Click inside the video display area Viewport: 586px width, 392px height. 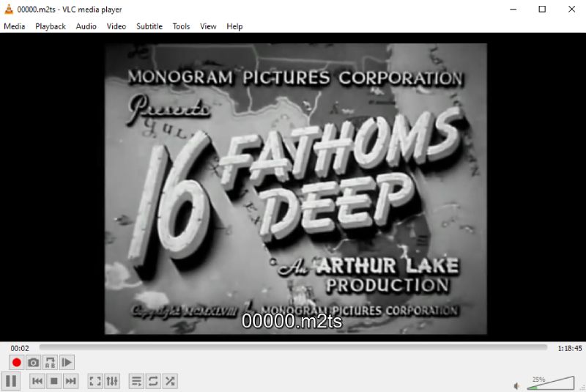[293, 188]
